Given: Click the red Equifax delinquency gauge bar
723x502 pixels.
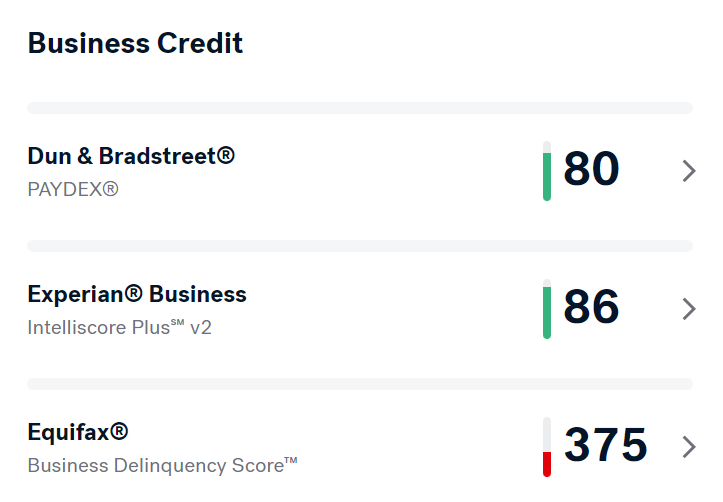Looking at the screenshot, I should [547, 447].
